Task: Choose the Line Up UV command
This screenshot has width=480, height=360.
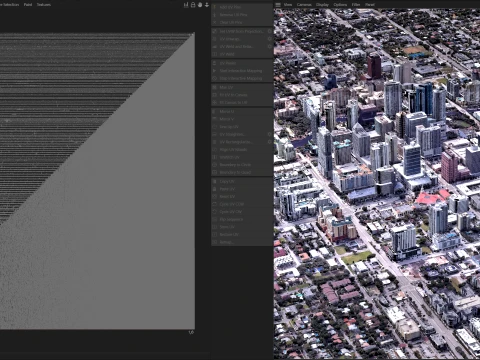Action: click(x=242, y=127)
